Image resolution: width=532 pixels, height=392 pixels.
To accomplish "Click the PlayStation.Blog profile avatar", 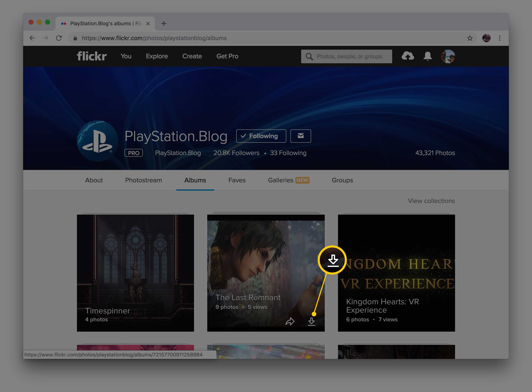I will coord(98,141).
